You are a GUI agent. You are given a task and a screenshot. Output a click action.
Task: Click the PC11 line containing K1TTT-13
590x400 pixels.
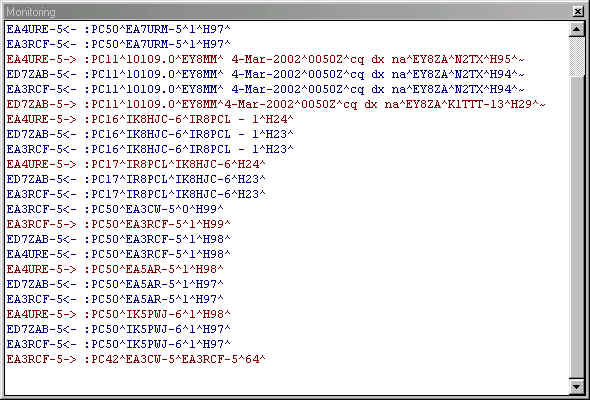tap(276, 104)
